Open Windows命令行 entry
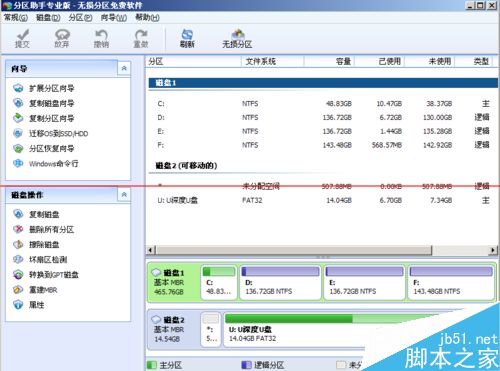Screen dimensions: 500x371 click(x=46, y=164)
